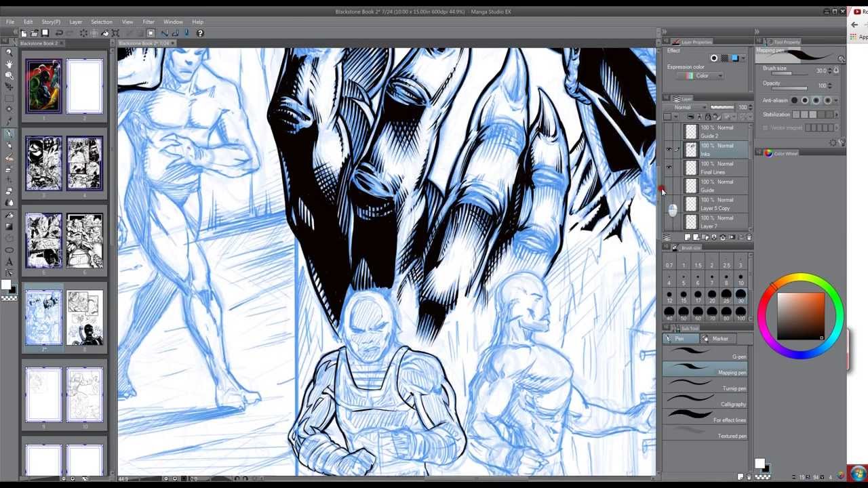Click the Open file icon in command bar
Screen dimensions: 868x488
click(x=35, y=33)
